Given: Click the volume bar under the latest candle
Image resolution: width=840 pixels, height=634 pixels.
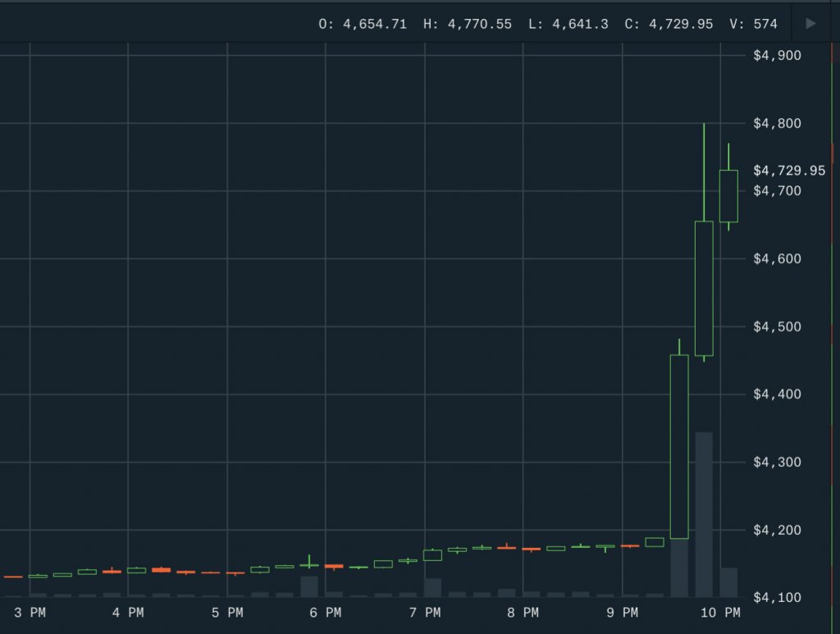Looking at the screenshot, I should pos(728,582).
